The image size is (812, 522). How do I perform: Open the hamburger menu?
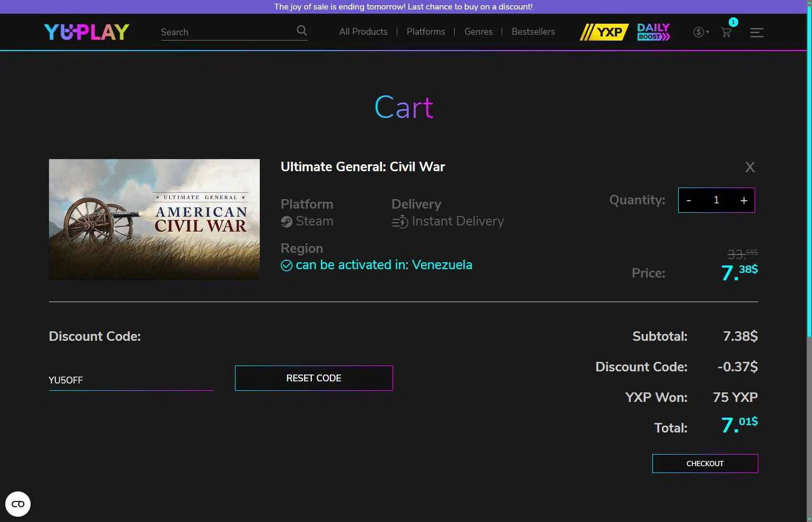pos(757,33)
